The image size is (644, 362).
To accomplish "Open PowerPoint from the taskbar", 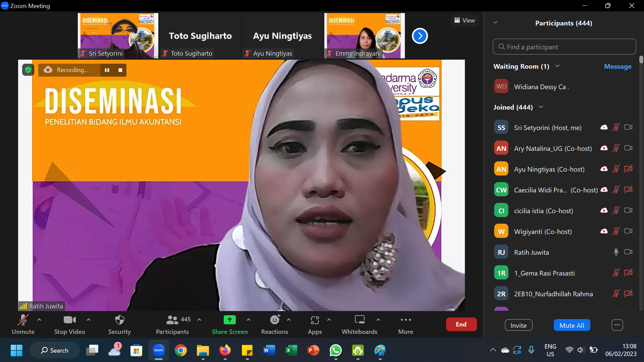I will [x=313, y=350].
